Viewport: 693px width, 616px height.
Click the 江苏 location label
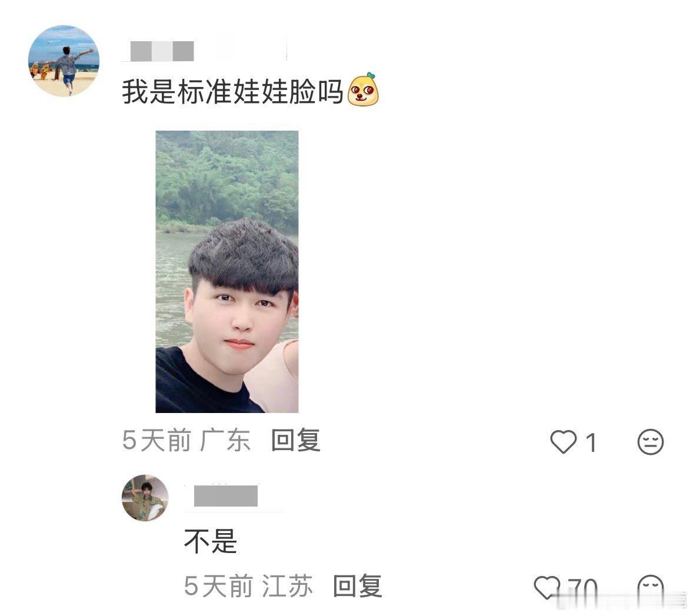point(288,586)
